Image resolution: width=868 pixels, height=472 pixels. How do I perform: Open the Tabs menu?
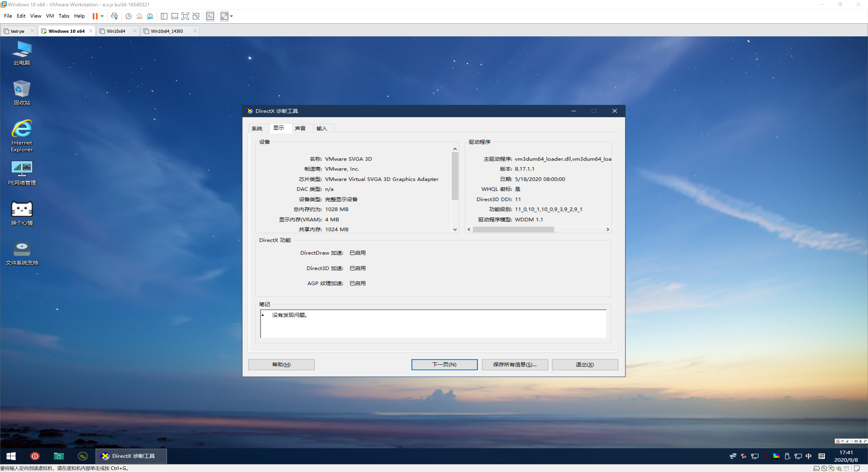coord(64,16)
